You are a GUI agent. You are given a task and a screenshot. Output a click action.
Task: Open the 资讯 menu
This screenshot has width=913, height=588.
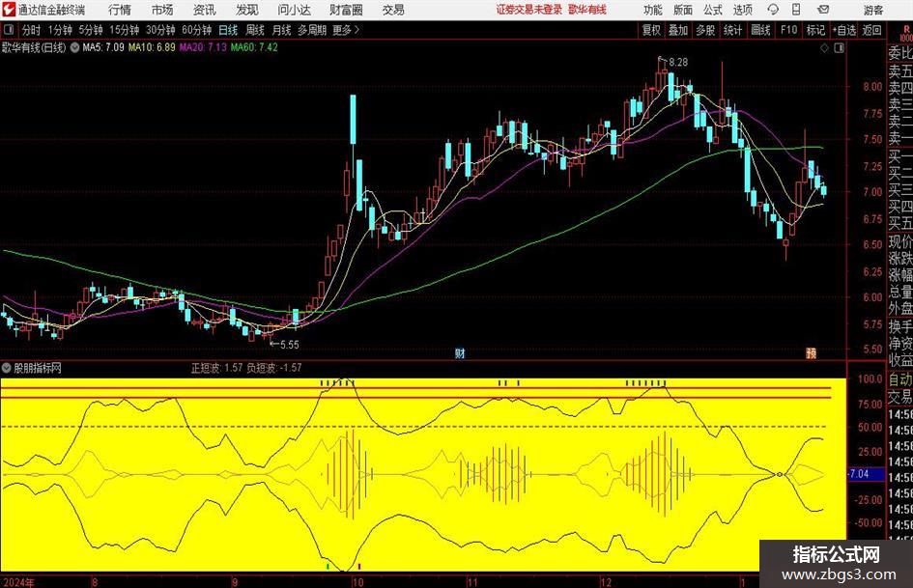205,10
